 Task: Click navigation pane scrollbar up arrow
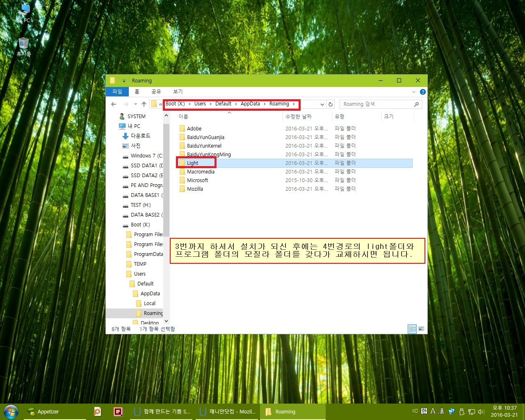coord(166,116)
